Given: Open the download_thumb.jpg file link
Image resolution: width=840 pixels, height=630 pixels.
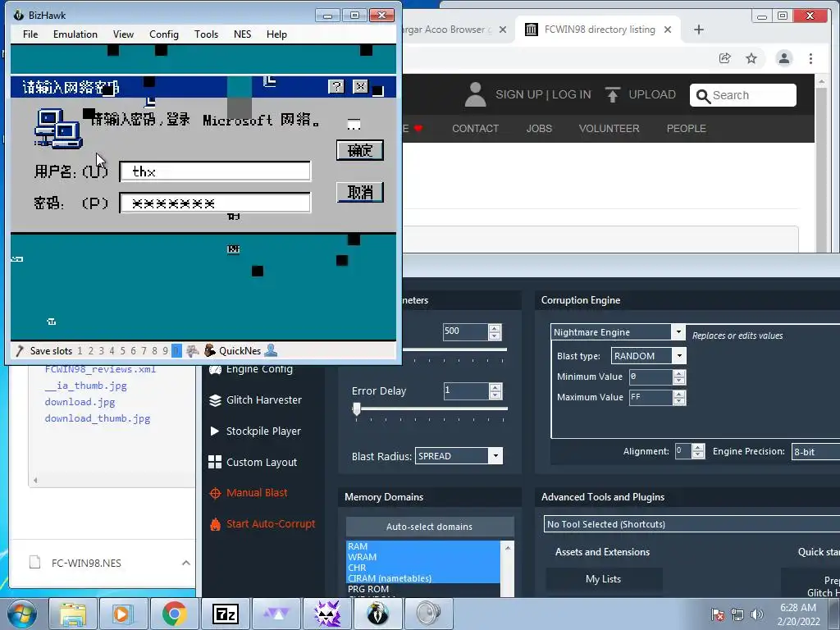Looking at the screenshot, I should [x=98, y=418].
